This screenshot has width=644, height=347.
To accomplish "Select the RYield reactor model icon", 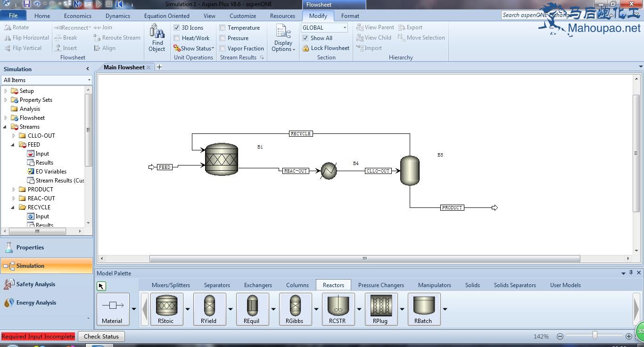I will tap(209, 309).
